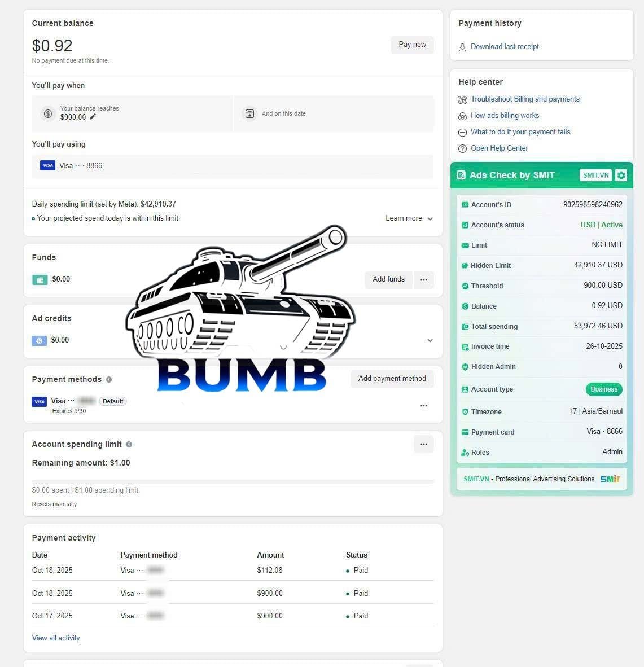Click the Account's status icon
The height and width of the screenshot is (667, 644).
[x=465, y=225]
